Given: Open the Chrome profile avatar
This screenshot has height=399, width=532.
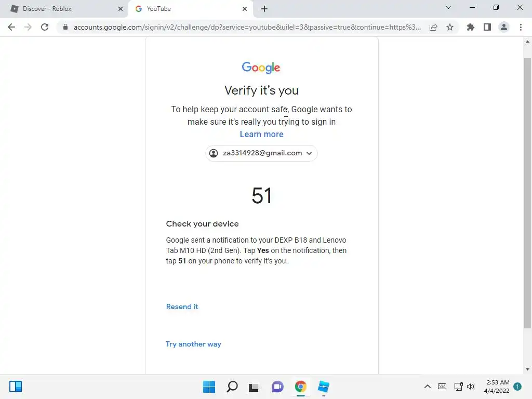Looking at the screenshot, I should click(504, 27).
